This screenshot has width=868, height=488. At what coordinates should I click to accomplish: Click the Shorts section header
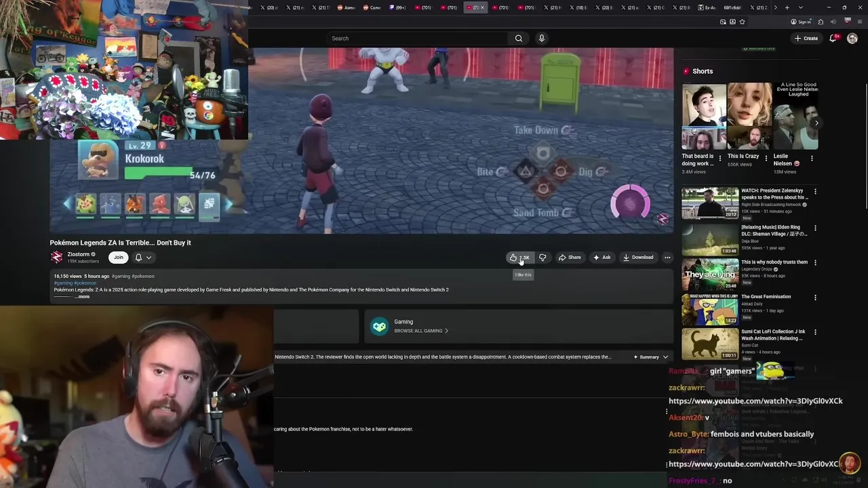tap(703, 71)
